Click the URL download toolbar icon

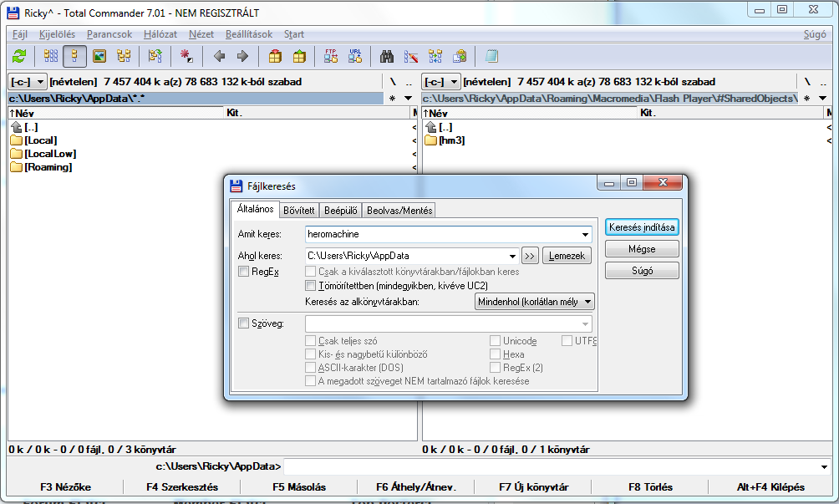(x=355, y=56)
